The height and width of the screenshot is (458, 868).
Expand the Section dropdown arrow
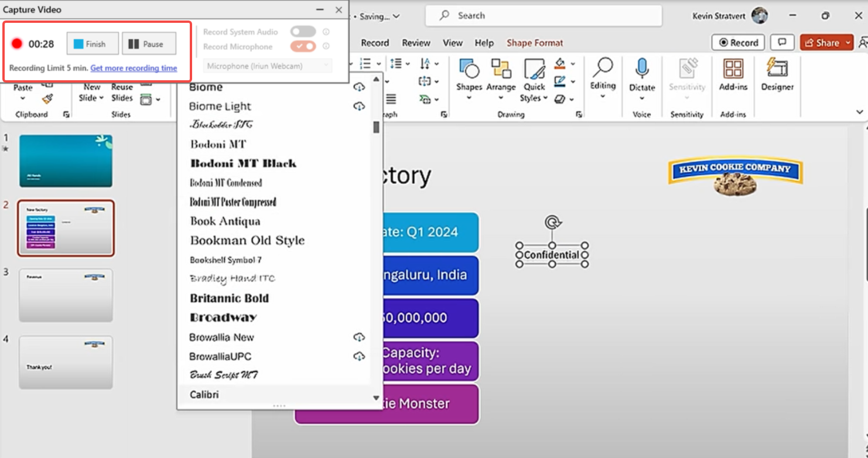tap(158, 100)
